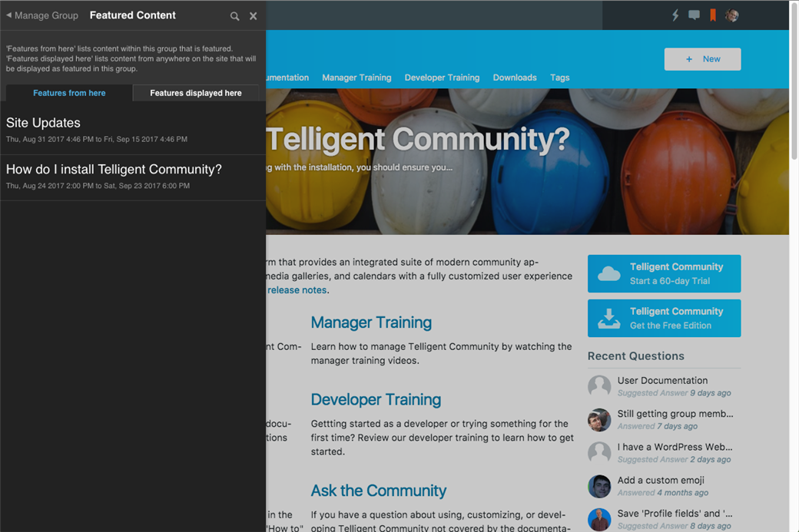Open the User Documentation question
This screenshot has height=532, width=799.
662,380
